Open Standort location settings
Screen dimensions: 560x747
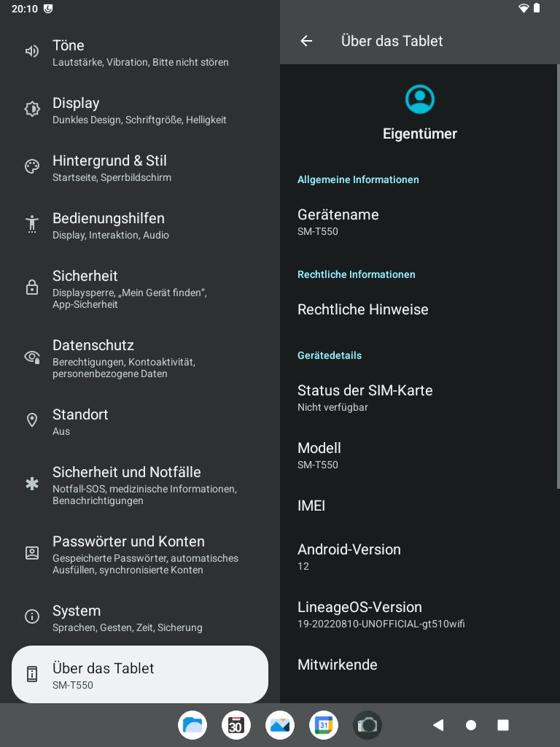tap(140, 422)
